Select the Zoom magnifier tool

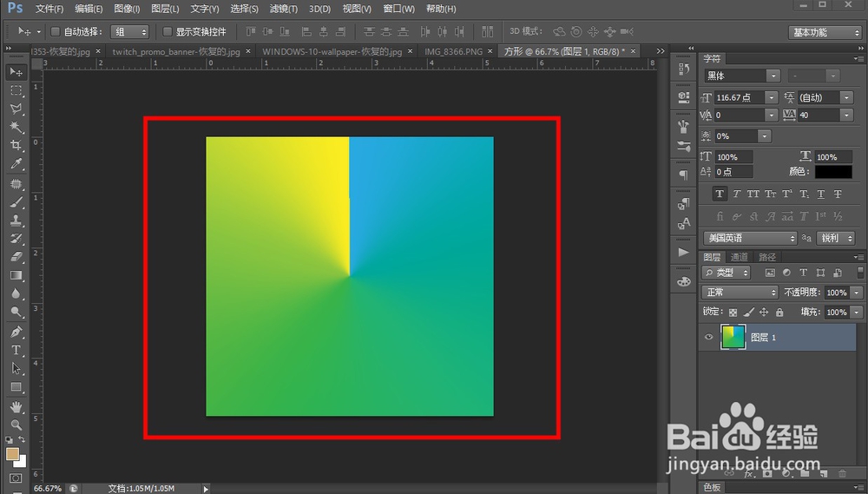[16, 425]
